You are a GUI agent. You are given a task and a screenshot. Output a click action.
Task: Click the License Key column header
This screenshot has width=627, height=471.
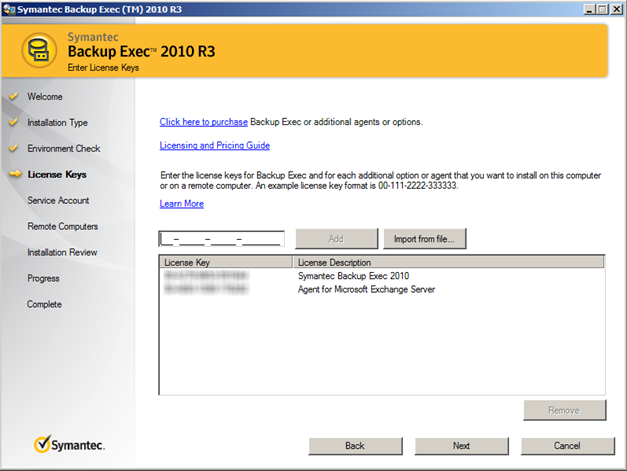(x=226, y=262)
